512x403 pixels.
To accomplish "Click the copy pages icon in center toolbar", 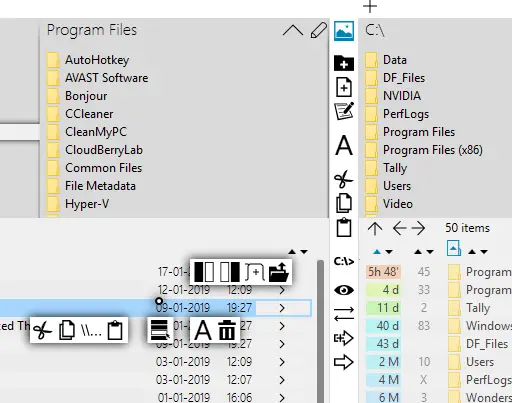I will 344,203.
